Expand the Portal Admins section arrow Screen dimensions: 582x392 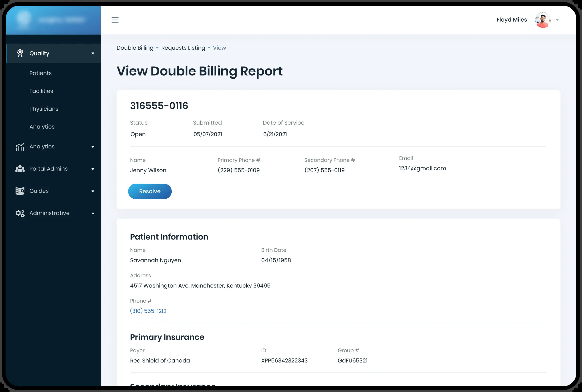pyautogui.click(x=93, y=169)
